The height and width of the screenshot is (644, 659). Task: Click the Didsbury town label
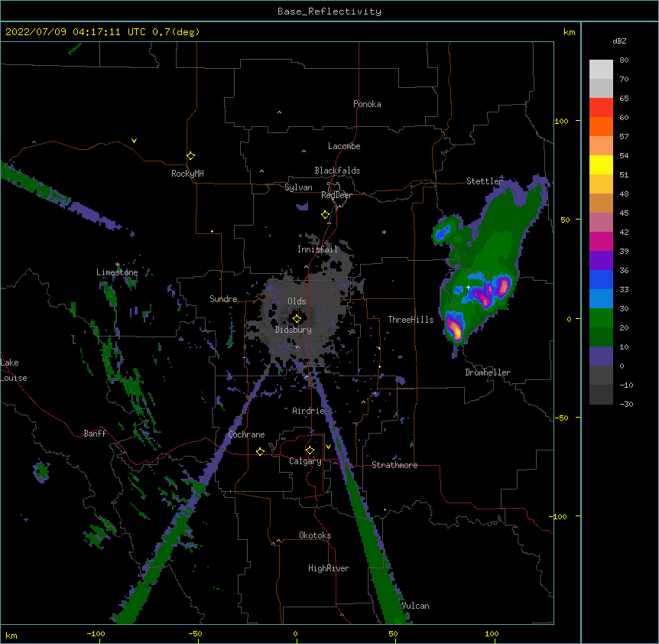pos(294,330)
